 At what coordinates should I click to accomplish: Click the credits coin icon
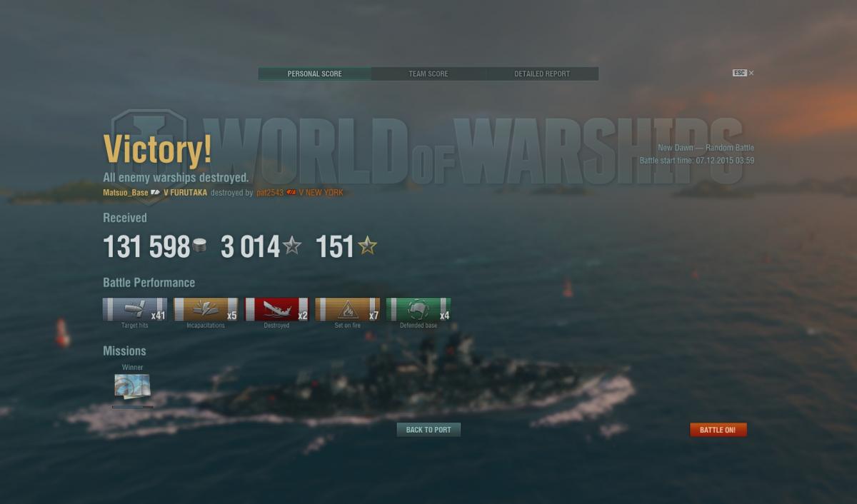tap(200, 246)
